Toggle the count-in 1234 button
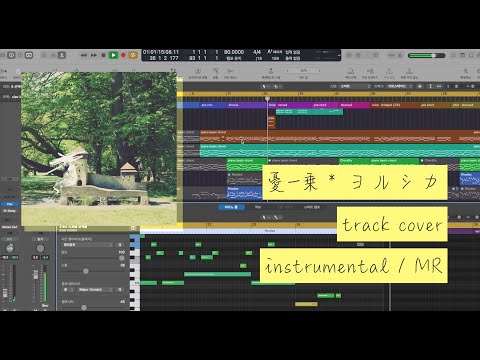The width and height of the screenshot is (480, 360). pos(391,55)
